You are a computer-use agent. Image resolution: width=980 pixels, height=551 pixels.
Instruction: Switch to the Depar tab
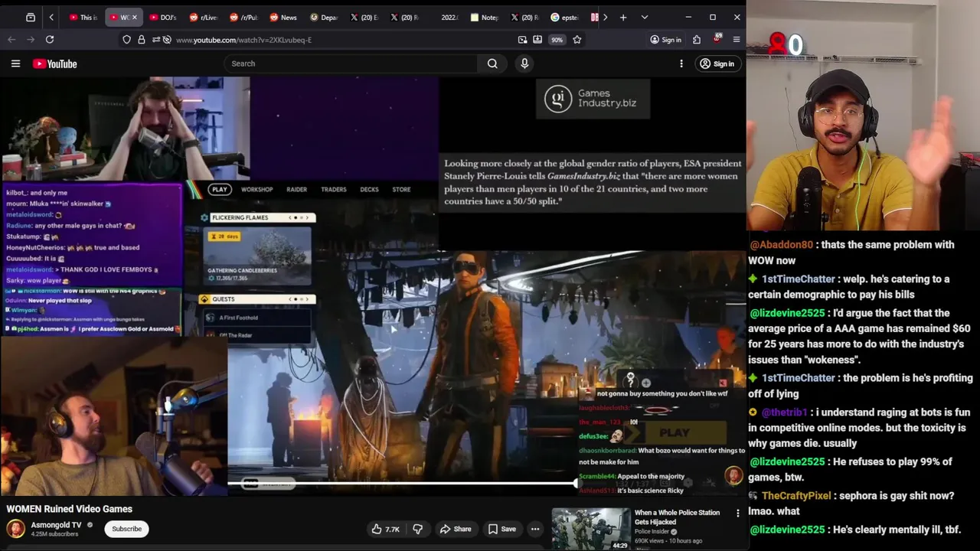tap(324, 17)
